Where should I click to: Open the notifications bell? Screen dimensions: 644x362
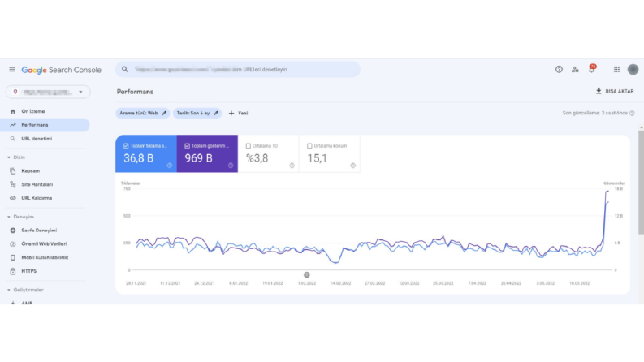[592, 69]
